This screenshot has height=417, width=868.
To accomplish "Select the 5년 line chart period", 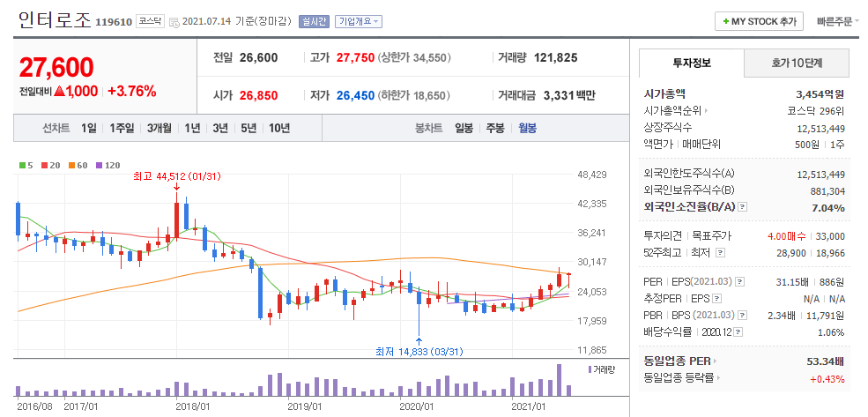I will pos(249,129).
